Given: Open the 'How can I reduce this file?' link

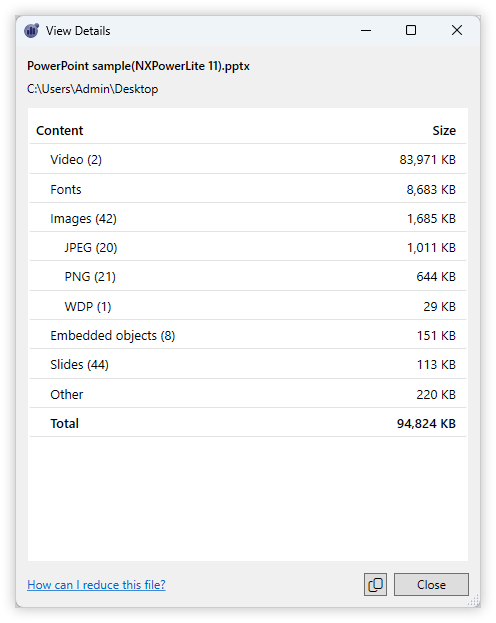Looking at the screenshot, I should pyautogui.click(x=96, y=584).
